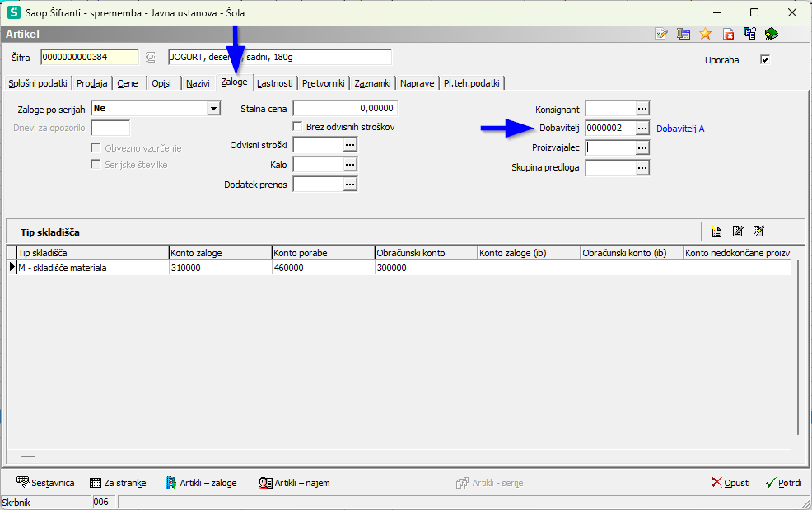Open the pillar-and-window toolbar icon
The width and height of the screenshot is (812, 510).
pos(684,35)
